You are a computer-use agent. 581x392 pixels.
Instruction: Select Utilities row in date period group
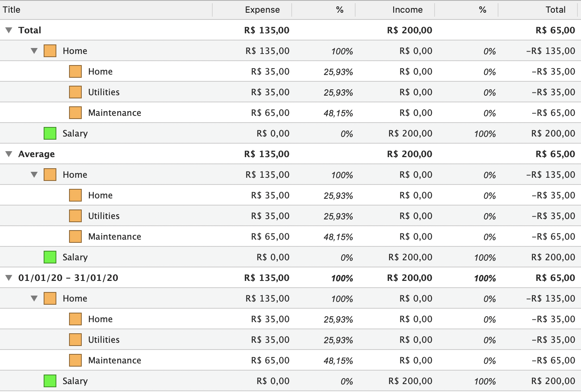click(104, 340)
